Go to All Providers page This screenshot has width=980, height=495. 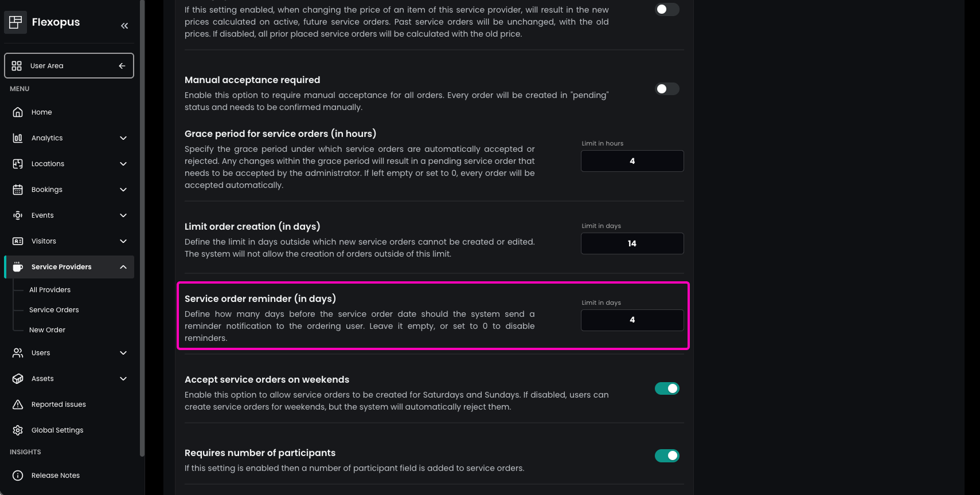coord(50,290)
